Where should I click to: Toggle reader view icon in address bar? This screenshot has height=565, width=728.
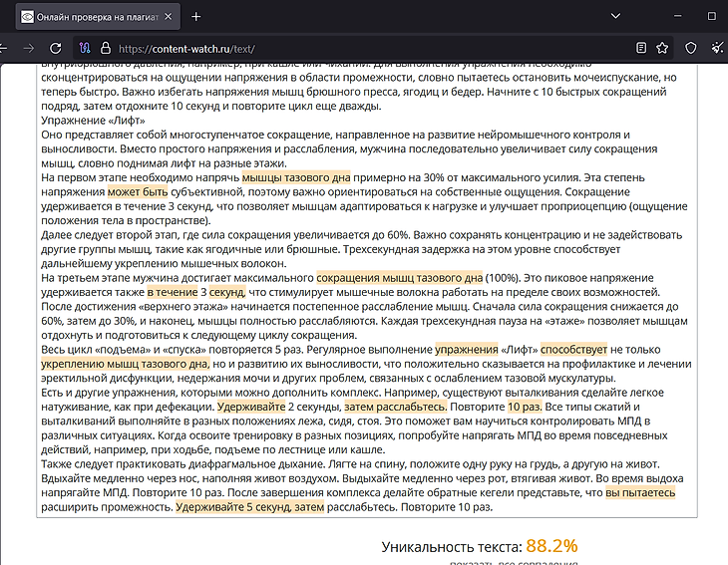(x=640, y=48)
